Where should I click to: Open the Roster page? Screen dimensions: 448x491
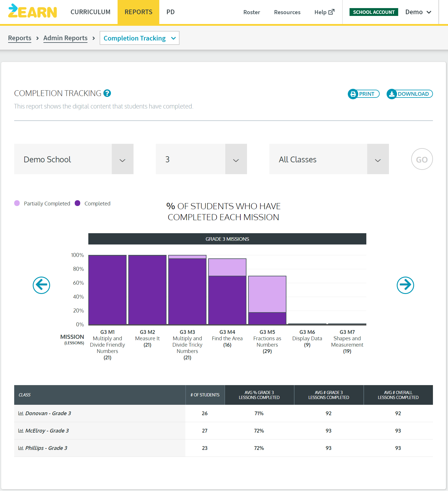pyautogui.click(x=252, y=12)
